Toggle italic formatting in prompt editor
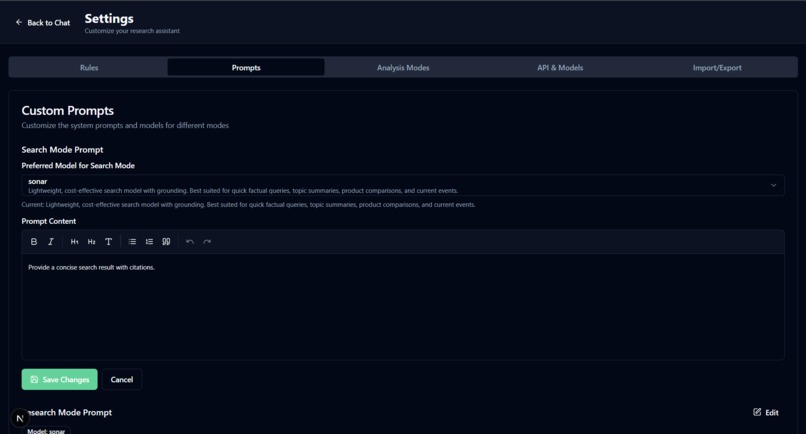 (x=51, y=242)
